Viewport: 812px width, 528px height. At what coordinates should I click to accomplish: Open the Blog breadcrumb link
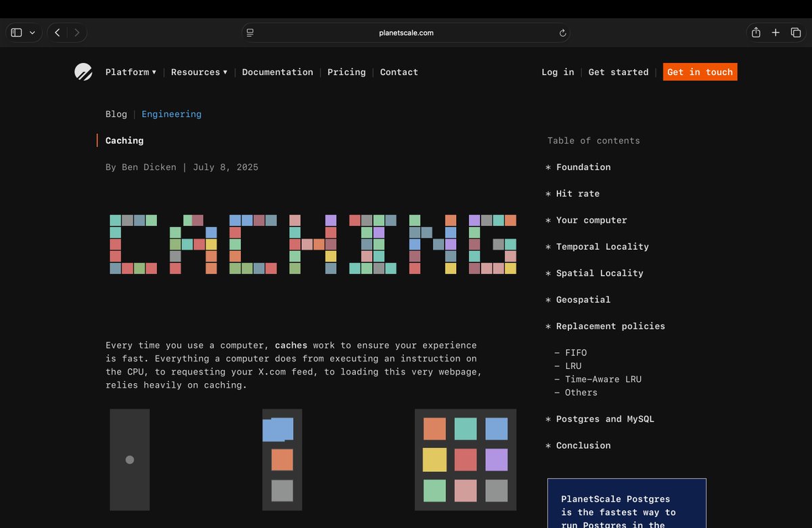[116, 114]
